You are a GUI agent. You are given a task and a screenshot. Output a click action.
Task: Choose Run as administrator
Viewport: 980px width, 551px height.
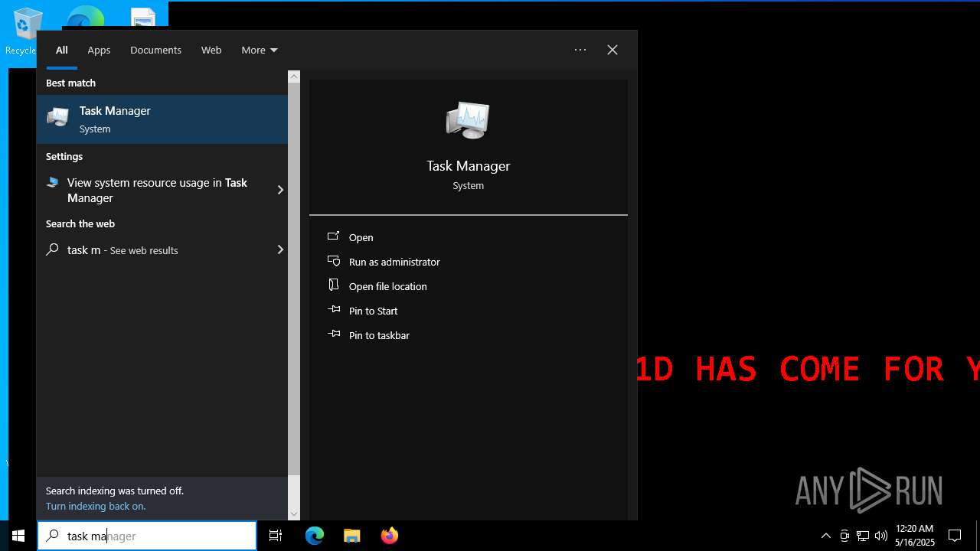[394, 262]
